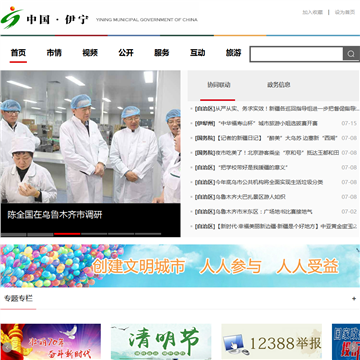360x360 pixels.
Task: Switch to the 政务信息 tab
Action: [279, 85]
